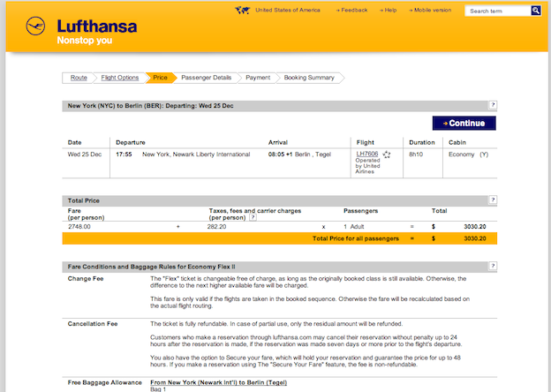Click Star Alliance icon next to LH7606
The height and width of the screenshot is (392, 551).
(387, 155)
